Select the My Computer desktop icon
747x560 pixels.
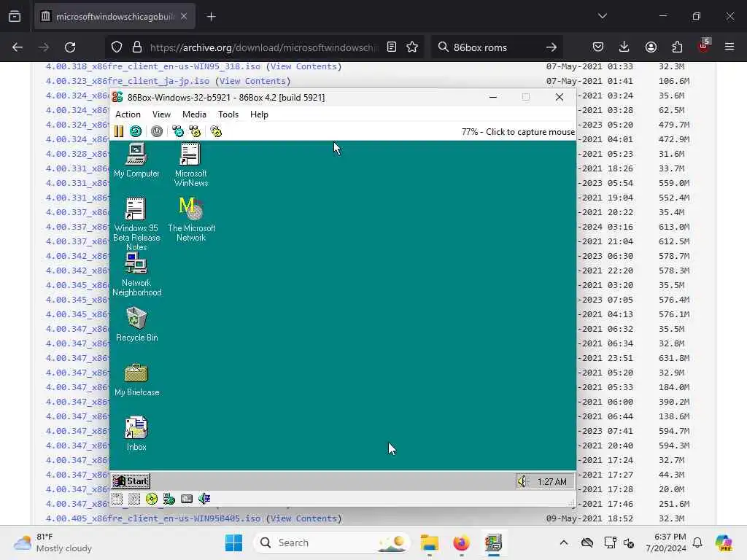[136, 160]
